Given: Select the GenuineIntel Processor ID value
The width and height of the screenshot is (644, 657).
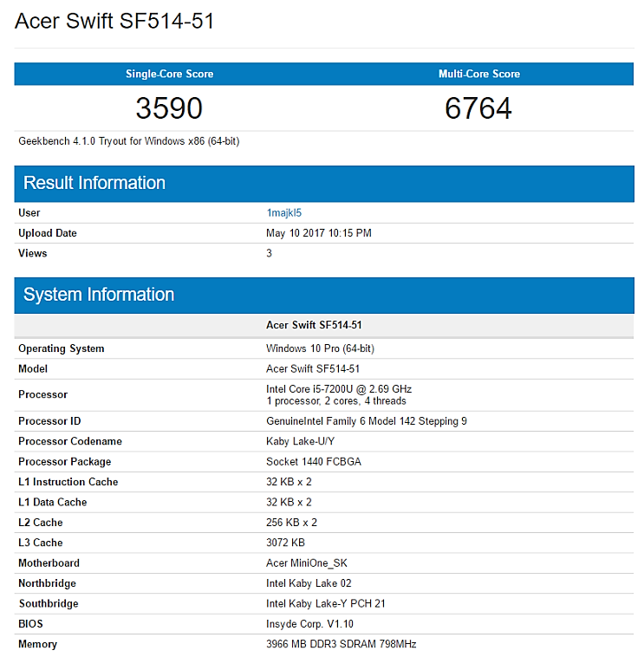Looking at the screenshot, I should [366, 421].
